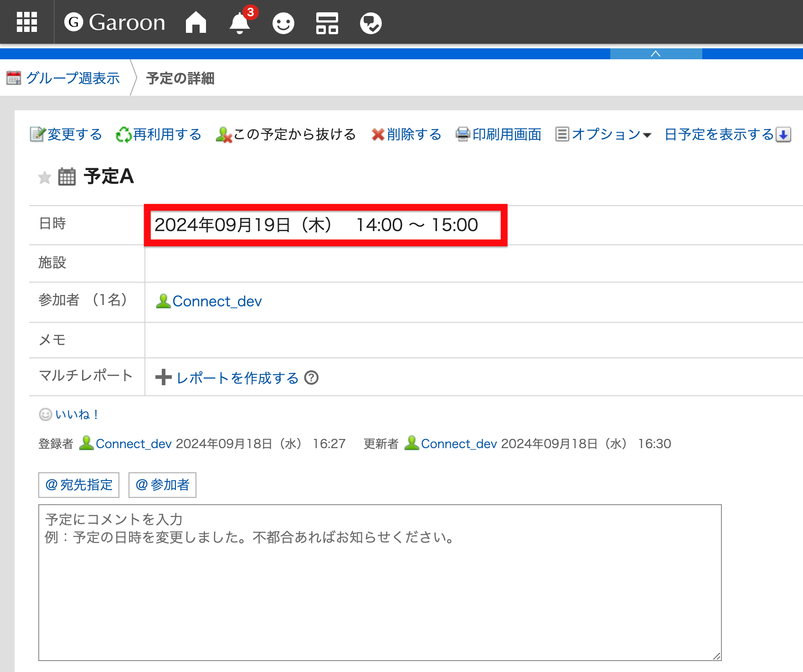The image size is (803, 672).
Task: Click 日予定を表示する
Action: pyautogui.click(x=720, y=134)
